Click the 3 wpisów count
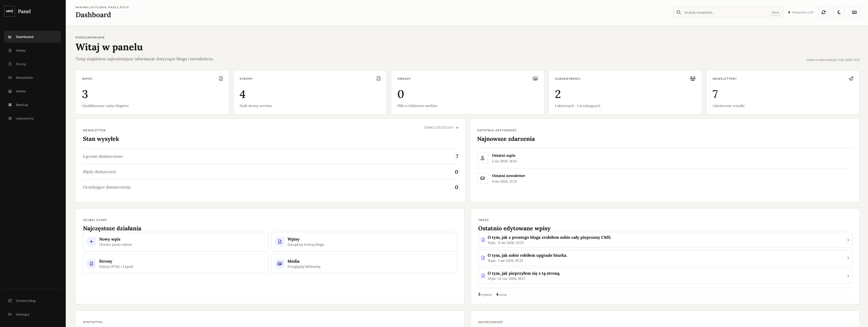This screenshot has width=868, height=327. click(485, 294)
